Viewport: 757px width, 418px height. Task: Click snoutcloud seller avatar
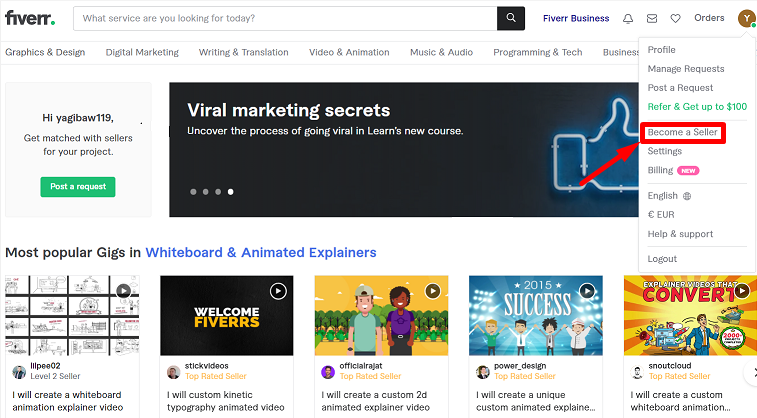coord(637,372)
